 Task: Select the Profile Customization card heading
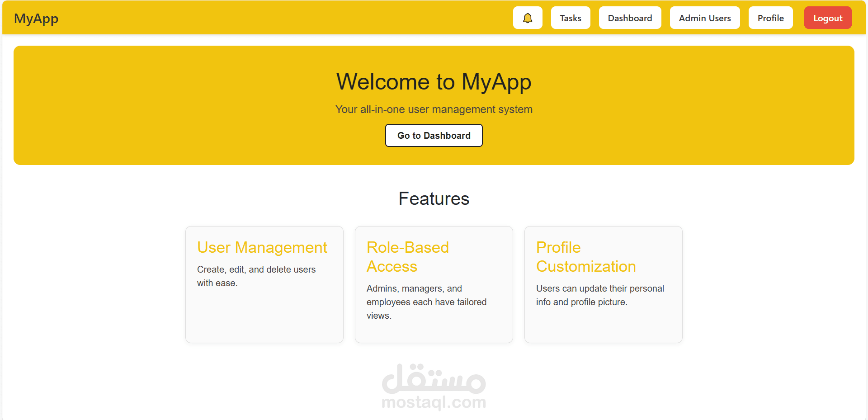tap(586, 257)
